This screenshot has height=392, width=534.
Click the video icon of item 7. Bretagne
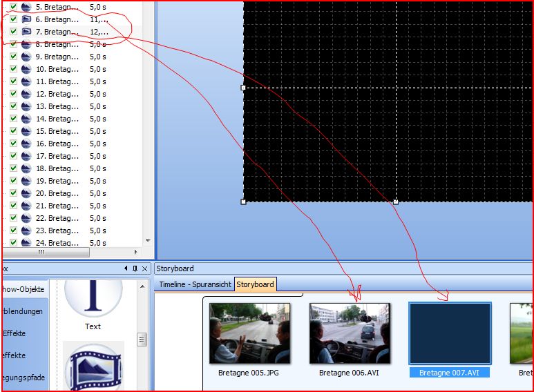click(x=26, y=32)
